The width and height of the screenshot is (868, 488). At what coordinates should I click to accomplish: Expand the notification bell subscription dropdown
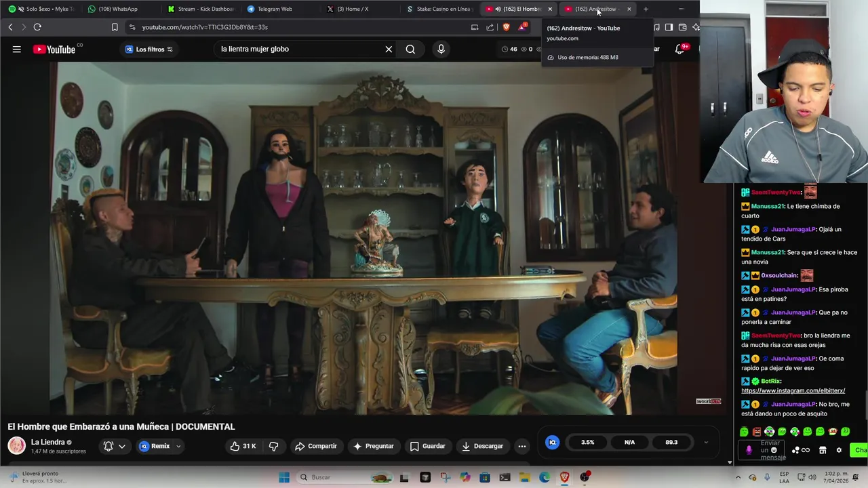[122, 446]
